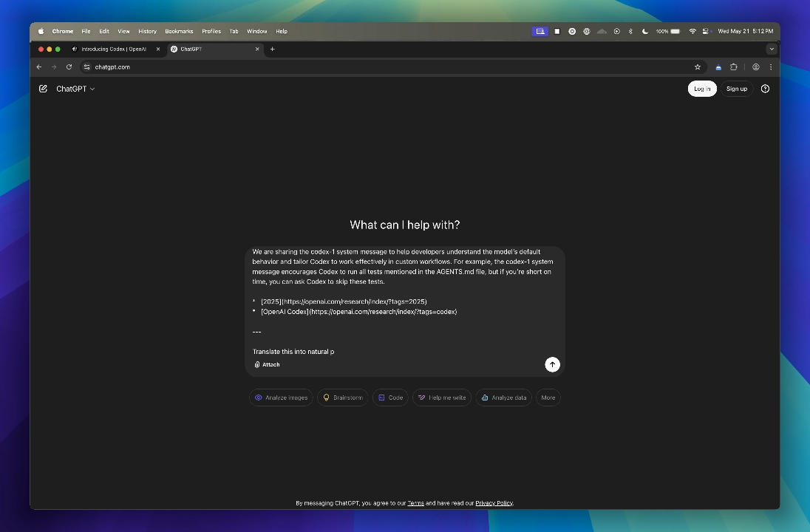Click the Attach paperclip icon

coord(256,364)
